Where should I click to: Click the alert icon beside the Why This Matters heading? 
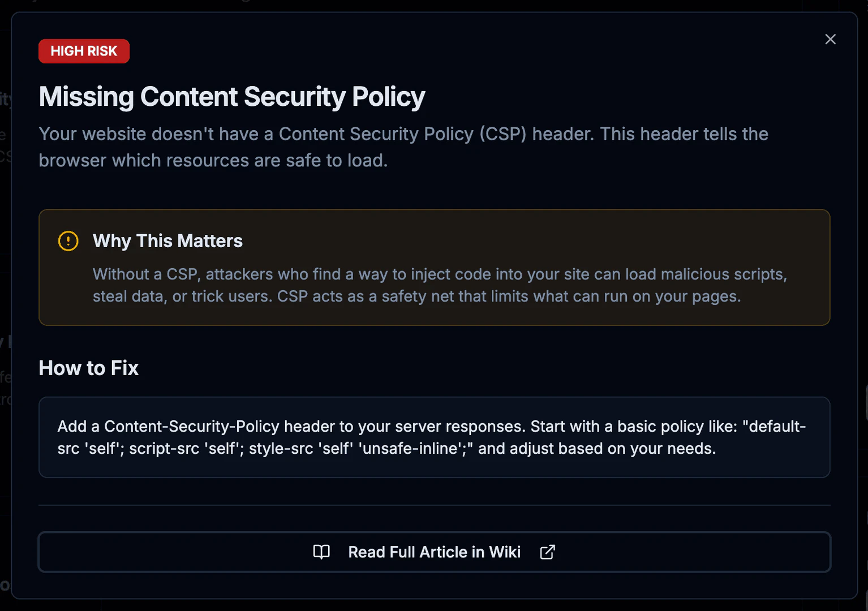(68, 241)
